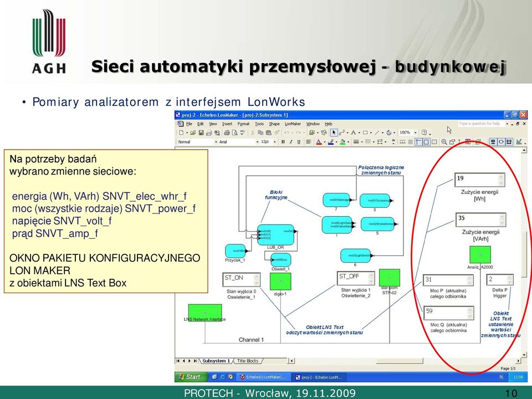Screen dimensions: 532x399
Task: Click the Paste clipboard icon
Action: (269, 132)
